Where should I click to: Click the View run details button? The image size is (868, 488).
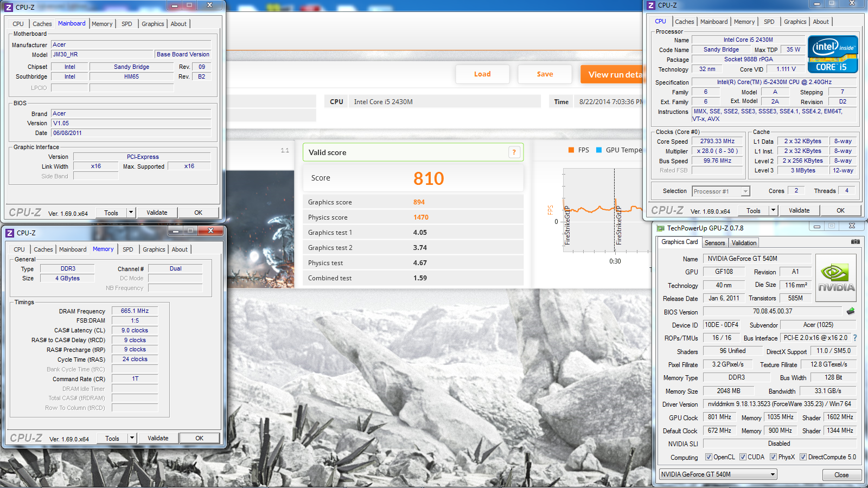tap(612, 74)
